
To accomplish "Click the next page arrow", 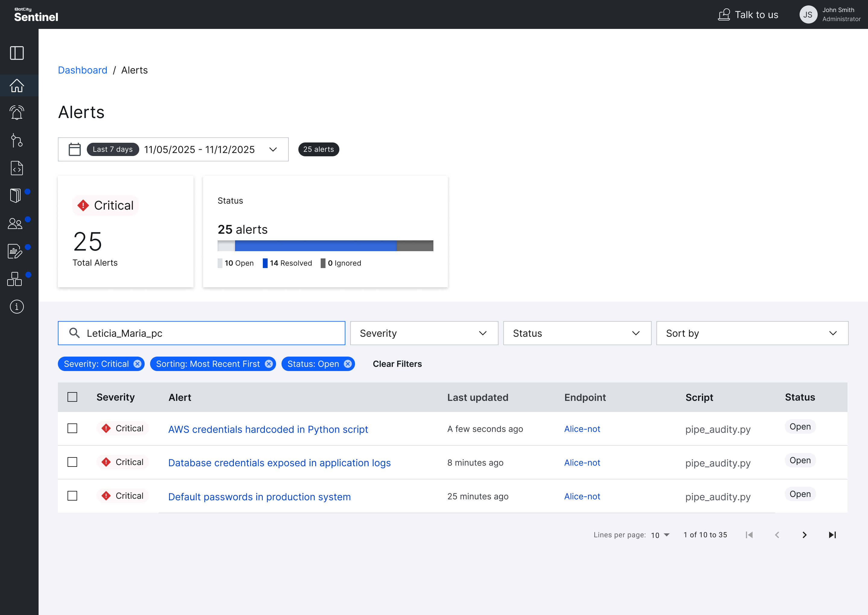I will 804,535.
